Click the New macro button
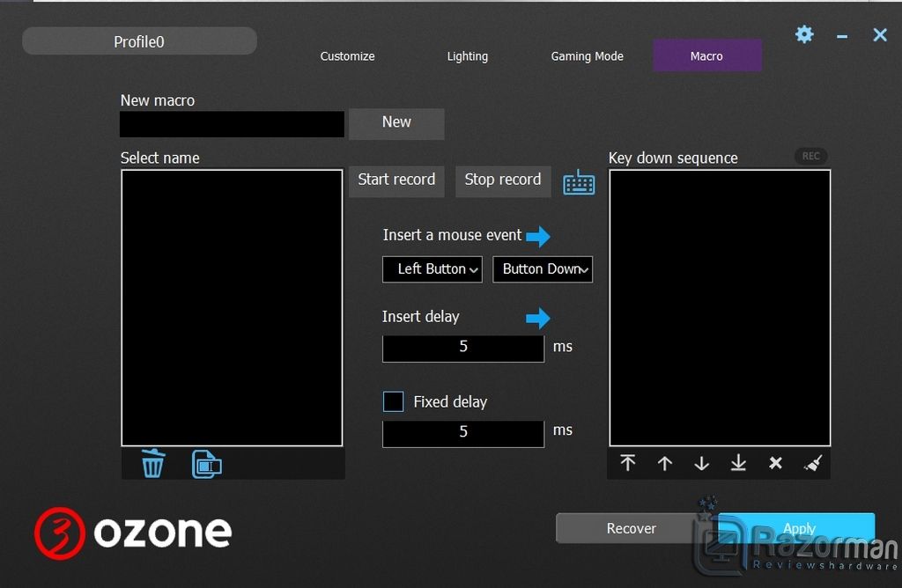 (x=396, y=123)
